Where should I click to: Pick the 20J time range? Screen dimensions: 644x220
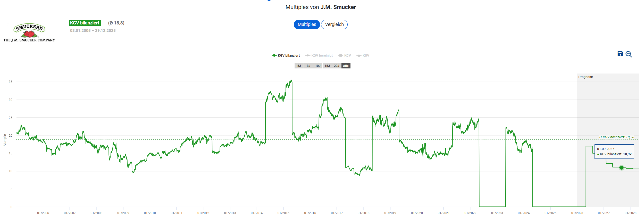336,66
